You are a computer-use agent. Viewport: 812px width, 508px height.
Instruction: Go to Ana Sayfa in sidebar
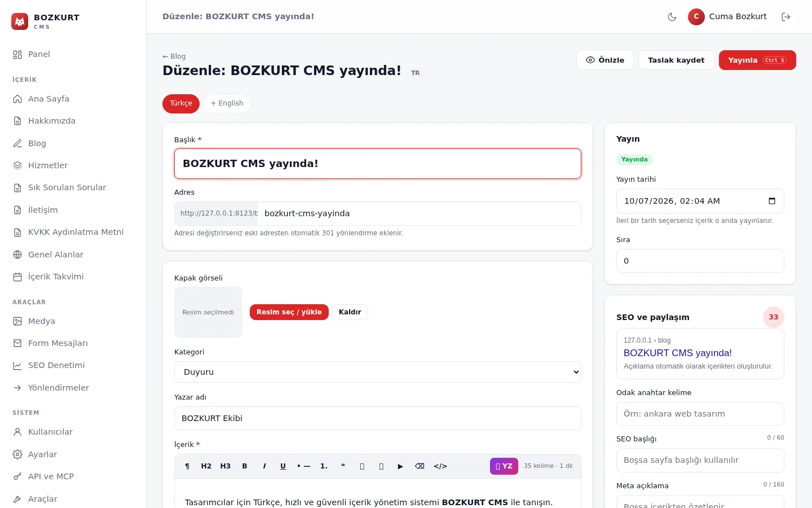tap(73, 99)
